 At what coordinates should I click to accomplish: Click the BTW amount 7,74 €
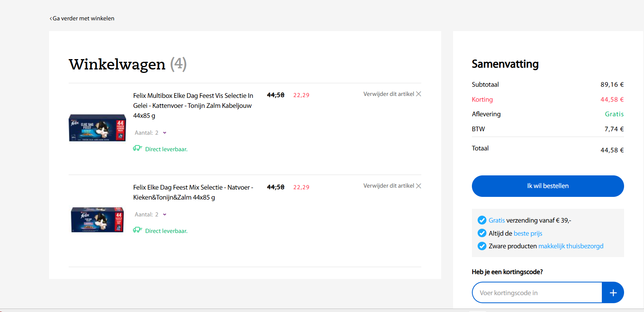pos(614,129)
